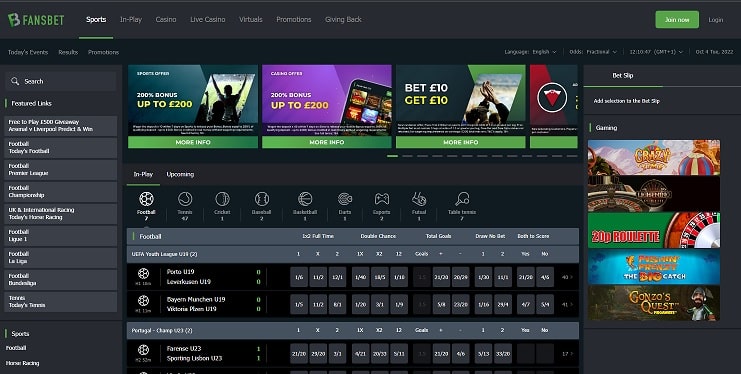Select the Cricket sport icon

[222, 199]
